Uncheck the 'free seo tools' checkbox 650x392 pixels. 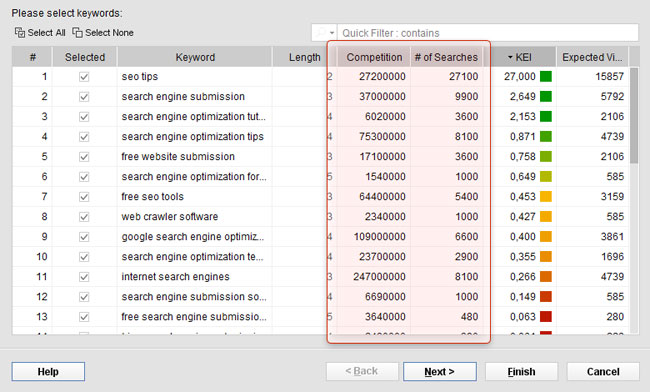click(84, 197)
